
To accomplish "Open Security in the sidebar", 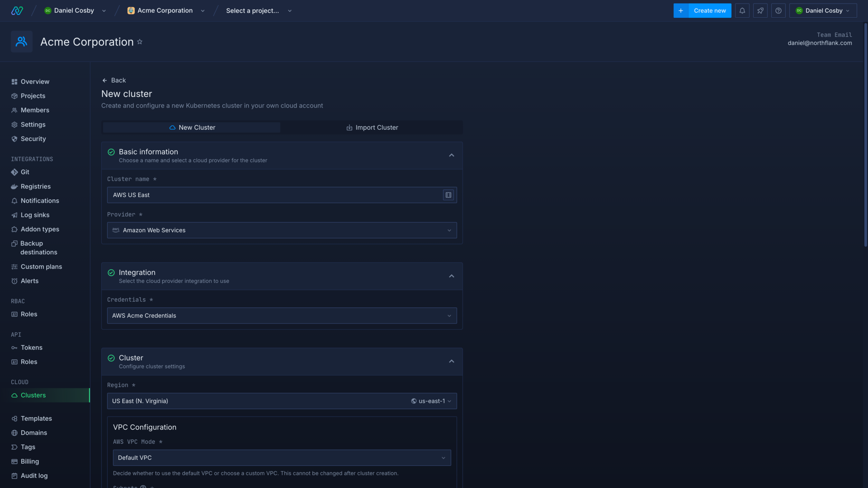I will pos(33,139).
